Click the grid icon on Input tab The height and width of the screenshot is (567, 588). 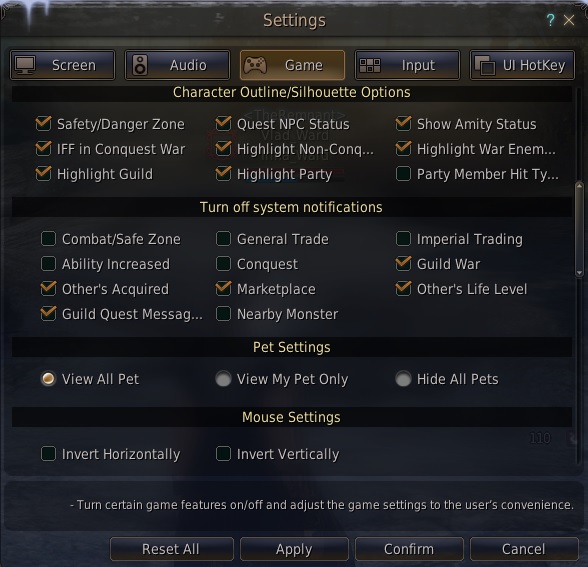click(370, 65)
